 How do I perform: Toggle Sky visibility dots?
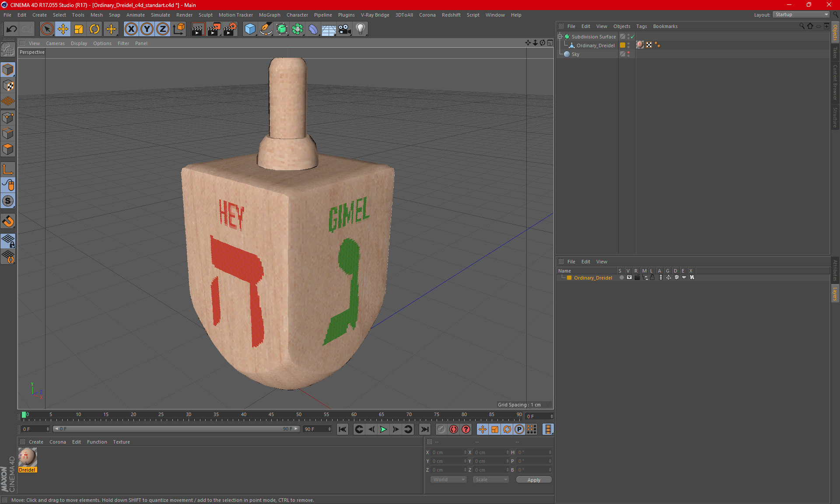[629, 54]
